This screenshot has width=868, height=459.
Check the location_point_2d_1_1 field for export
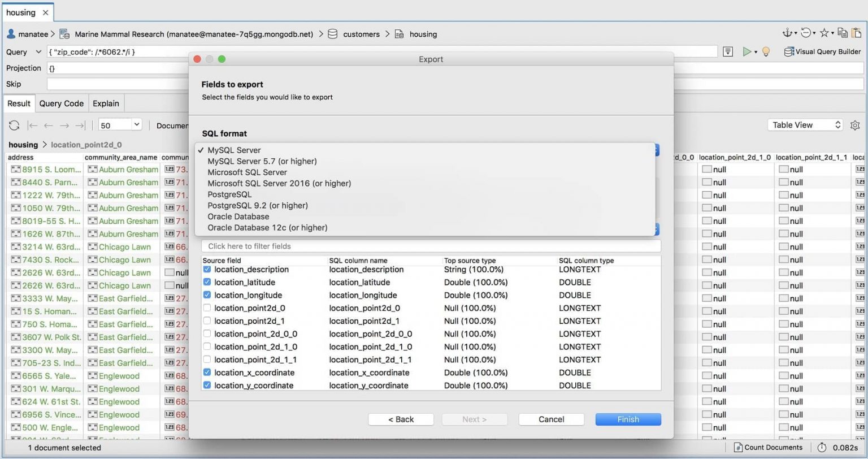[x=207, y=360]
